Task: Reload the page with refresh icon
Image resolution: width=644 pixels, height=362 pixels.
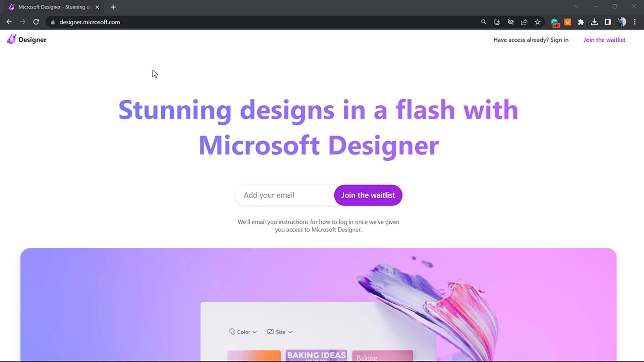Action: pos(36,22)
